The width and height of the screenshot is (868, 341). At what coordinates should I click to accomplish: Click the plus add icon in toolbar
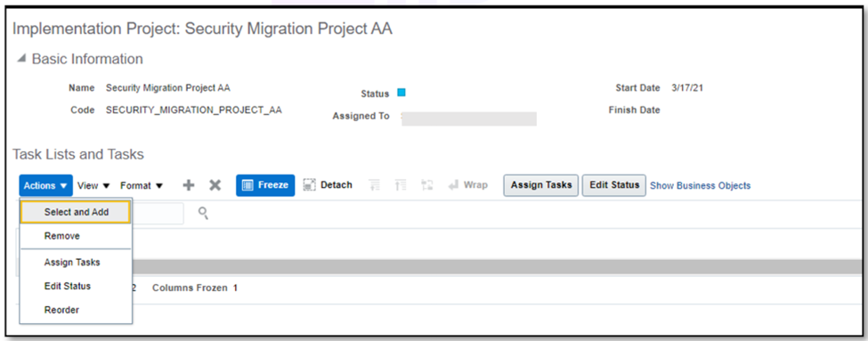[189, 185]
